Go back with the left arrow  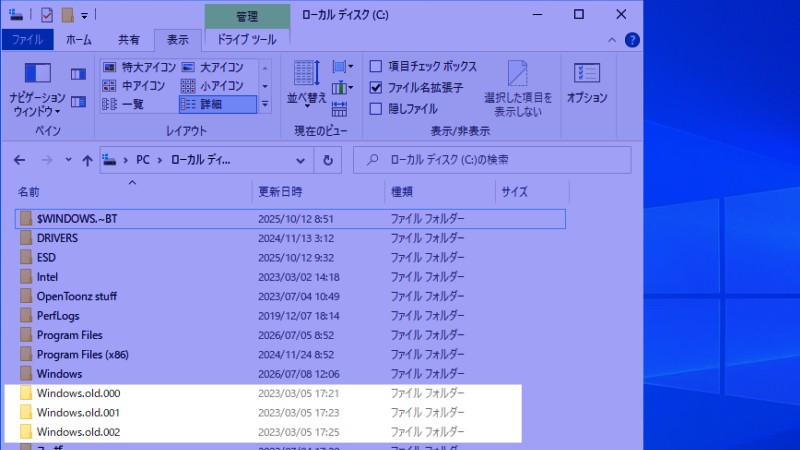pyautogui.click(x=19, y=160)
